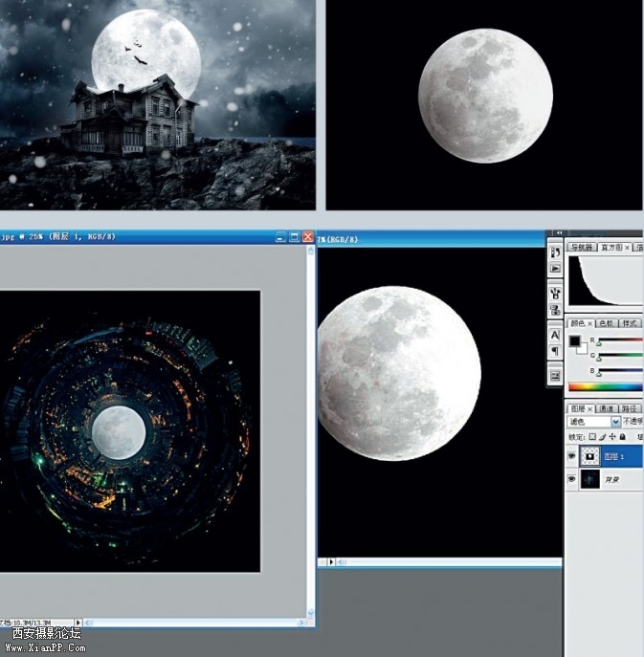Open the History panel icon in the dock
Viewport: 644px width, 657px height.
pos(555,252)
